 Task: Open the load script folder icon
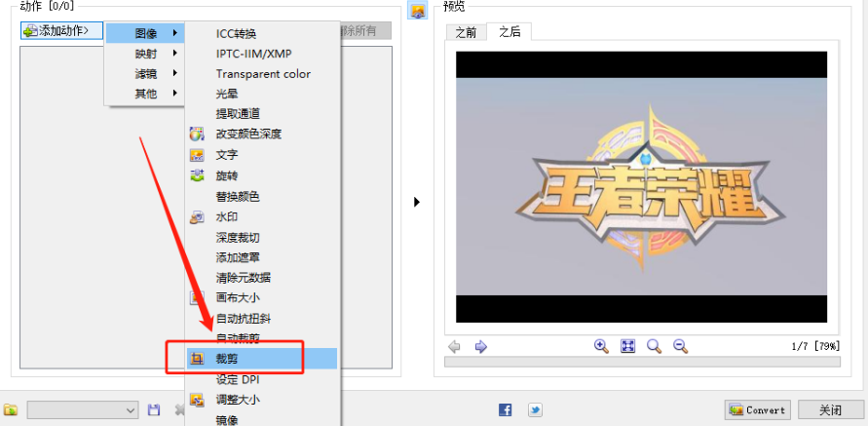point(11,410)
